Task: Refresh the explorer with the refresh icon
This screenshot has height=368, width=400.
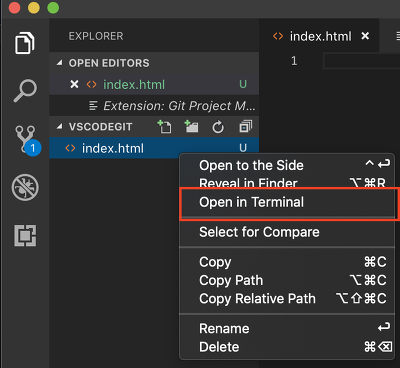Action: [x=218, y=127]
